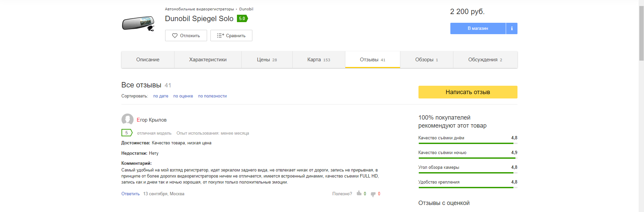The height and width of the screenshot is (212, 644).
Task: Click the page vertical scrollbar thumb
Action: pyautogui.click(x=641, y=33)
